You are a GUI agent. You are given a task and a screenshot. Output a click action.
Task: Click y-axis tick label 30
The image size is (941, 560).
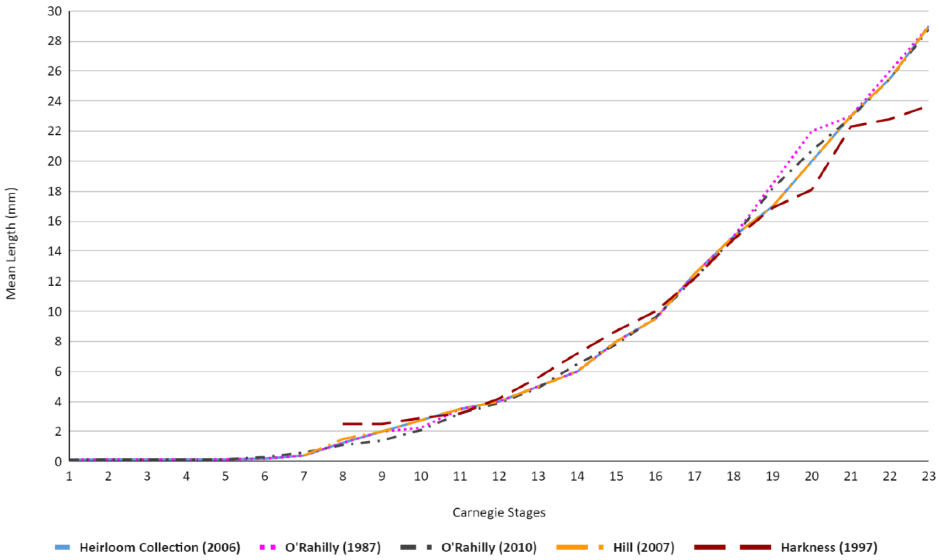[54, 11]
